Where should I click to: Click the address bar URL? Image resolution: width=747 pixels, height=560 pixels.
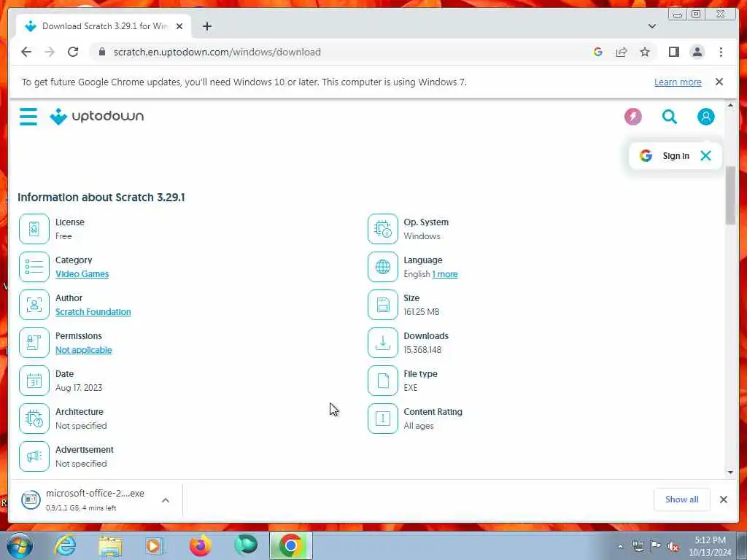click(217, 52)
